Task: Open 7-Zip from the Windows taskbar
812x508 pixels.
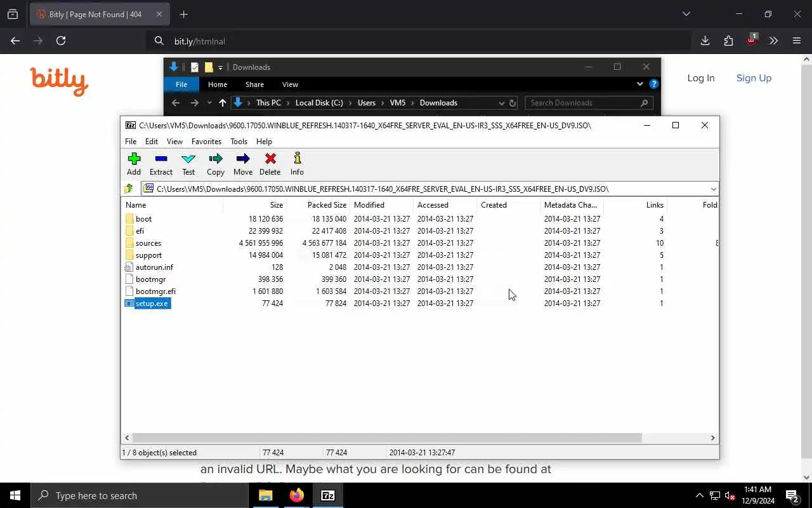Action: click(328, 495)
